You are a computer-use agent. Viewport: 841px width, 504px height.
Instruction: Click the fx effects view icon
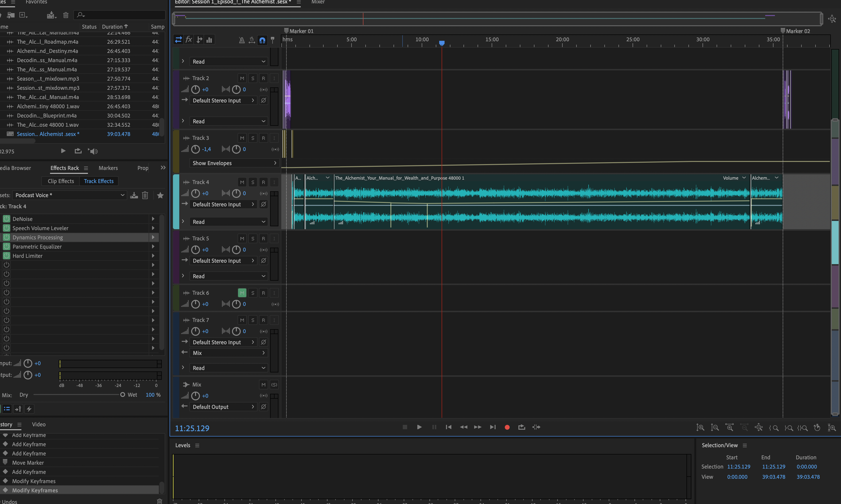(189, 40)
